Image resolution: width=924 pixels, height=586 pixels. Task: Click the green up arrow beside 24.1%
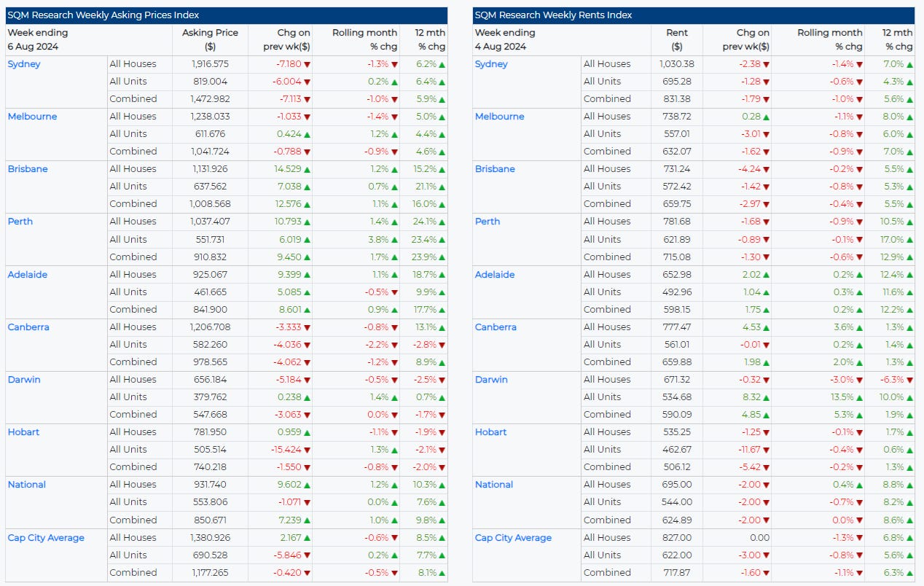click(x=442, y=222)
